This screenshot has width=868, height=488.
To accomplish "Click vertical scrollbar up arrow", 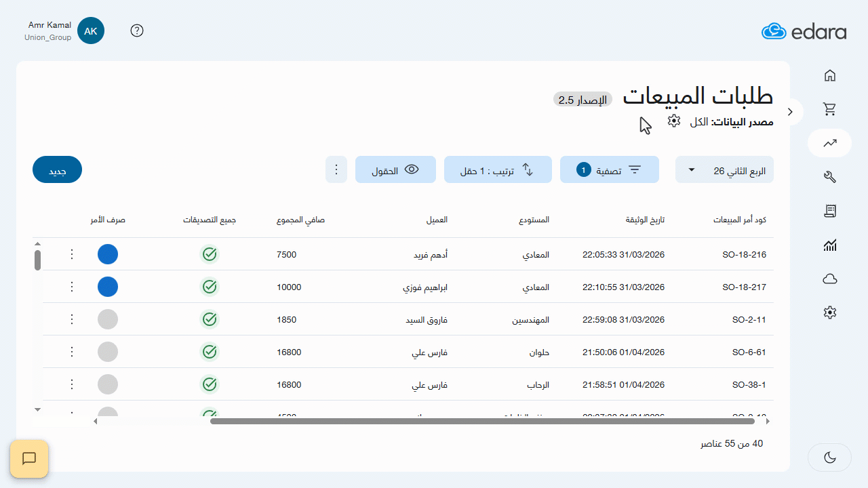I will click(x=37, y=243).
